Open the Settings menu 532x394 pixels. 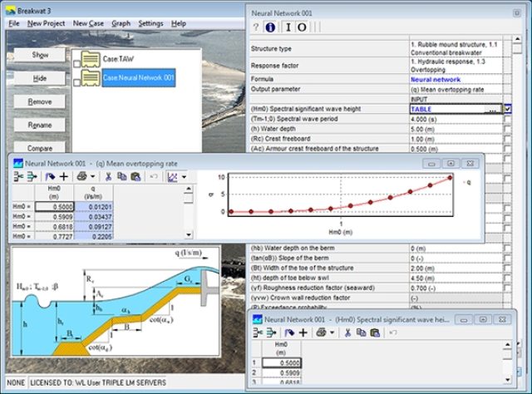(150, 23)
